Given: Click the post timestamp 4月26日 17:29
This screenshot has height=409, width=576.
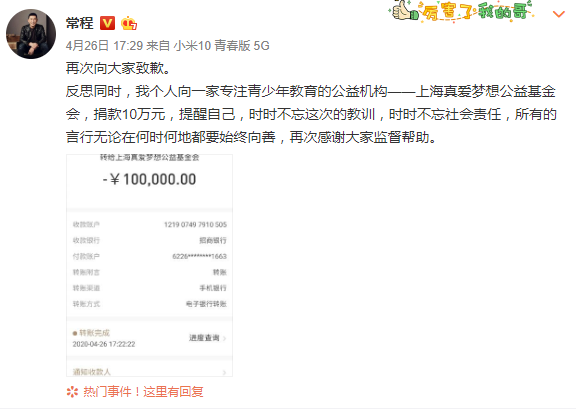Looking at the screenshot, I should tap(104, 46).
